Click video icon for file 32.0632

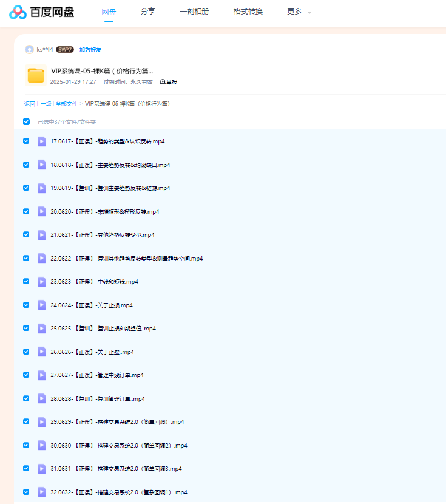coord(42,492)
